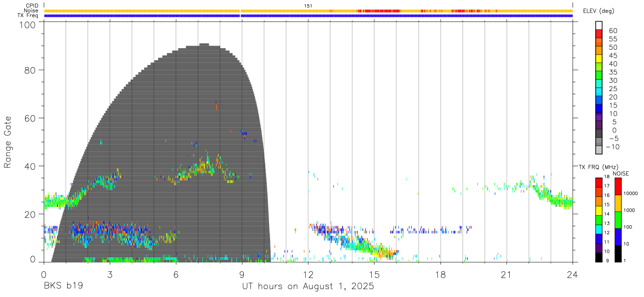The height and width of the screenshot is (297, 644).
Task: Click the blue TX Freq bar
Action: pyautogui.click(x=308, y=16)
